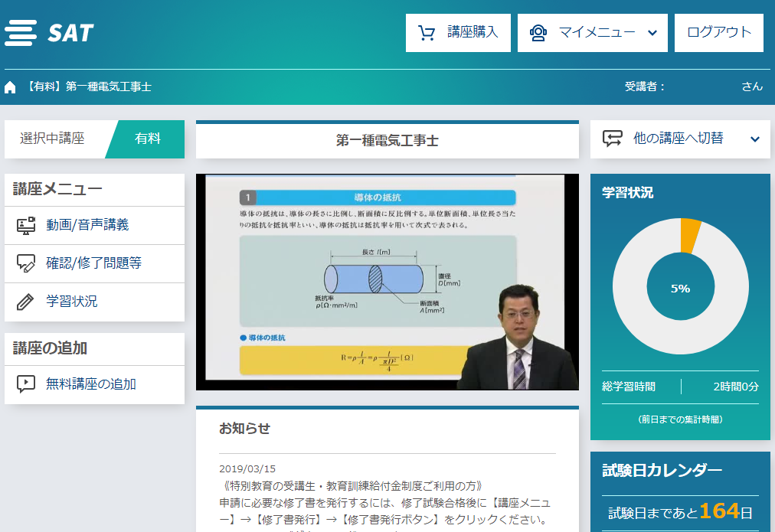
Task: Click the chat-pencil icon beside 確認/修了問題等
Action: (26, 263)
